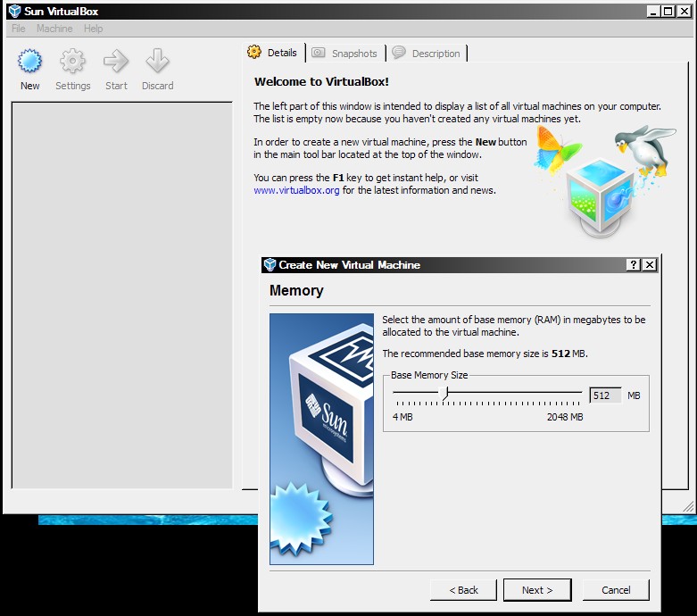The image size is (697, 616).
Task: Open the Machine menu
Action: tap(54, 29)
